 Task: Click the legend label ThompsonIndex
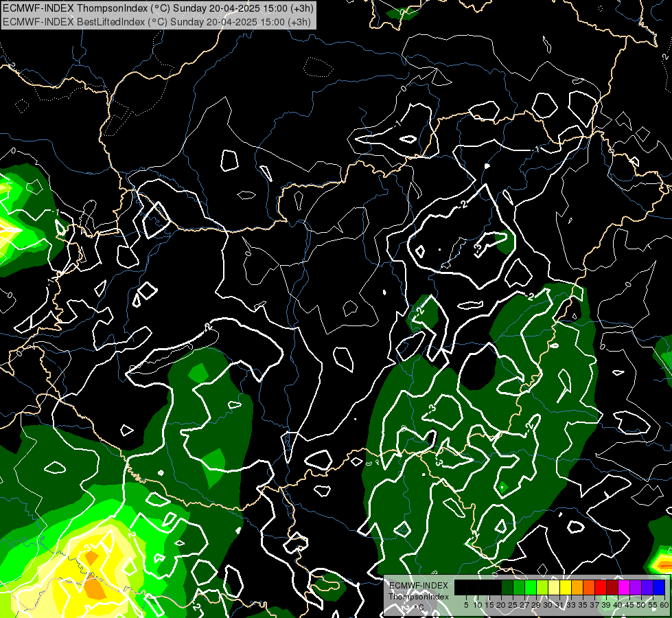click(x=418, y=597)
